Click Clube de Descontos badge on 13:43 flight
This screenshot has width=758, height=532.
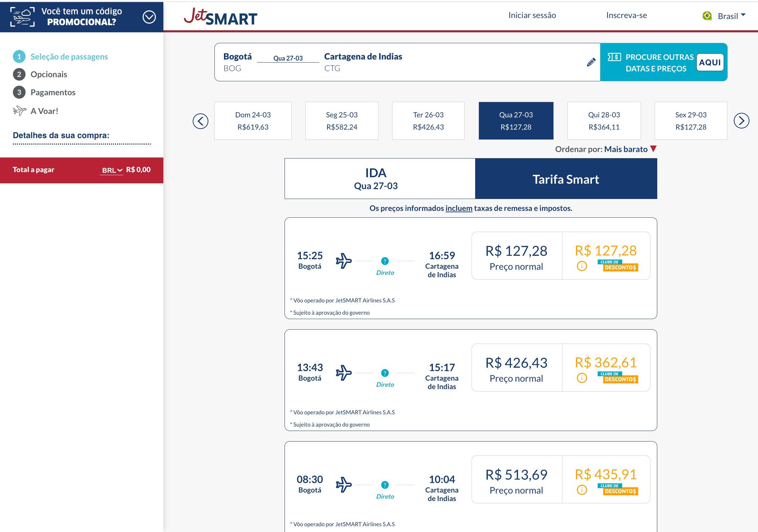[618, 377]
